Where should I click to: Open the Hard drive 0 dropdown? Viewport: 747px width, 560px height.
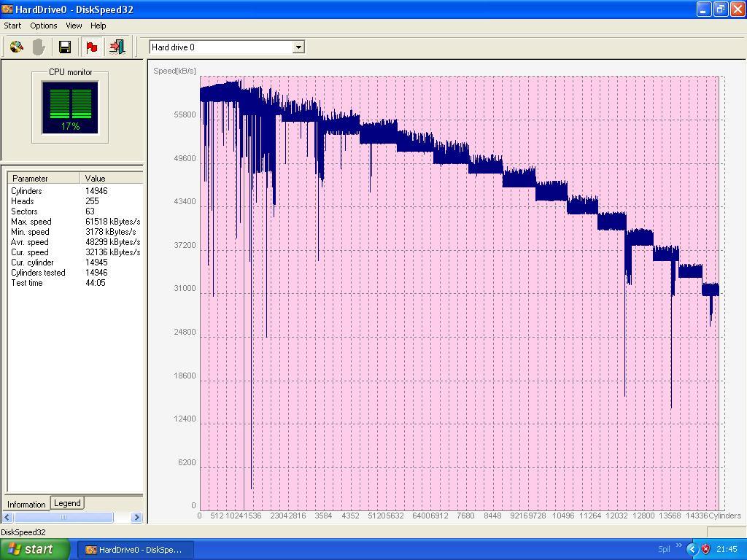298,47
